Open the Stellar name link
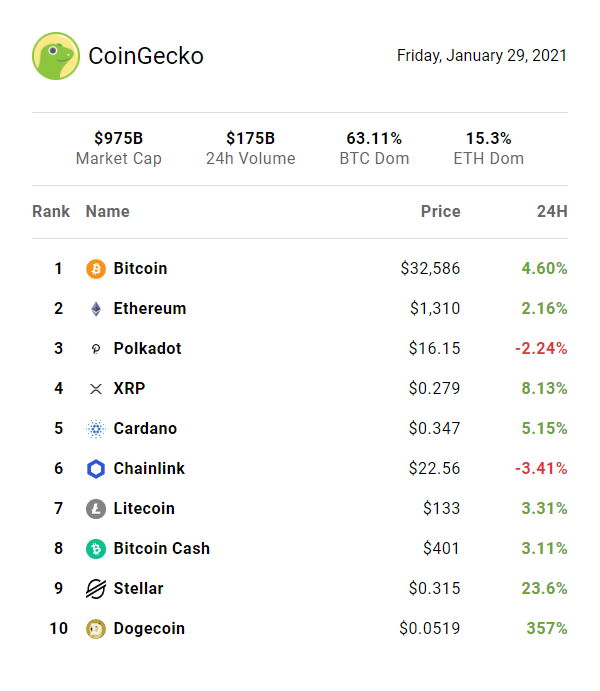 138,589
